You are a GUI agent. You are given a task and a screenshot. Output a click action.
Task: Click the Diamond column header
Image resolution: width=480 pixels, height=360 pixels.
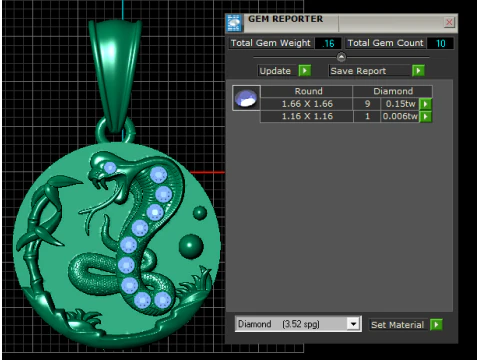coord(393,91)
